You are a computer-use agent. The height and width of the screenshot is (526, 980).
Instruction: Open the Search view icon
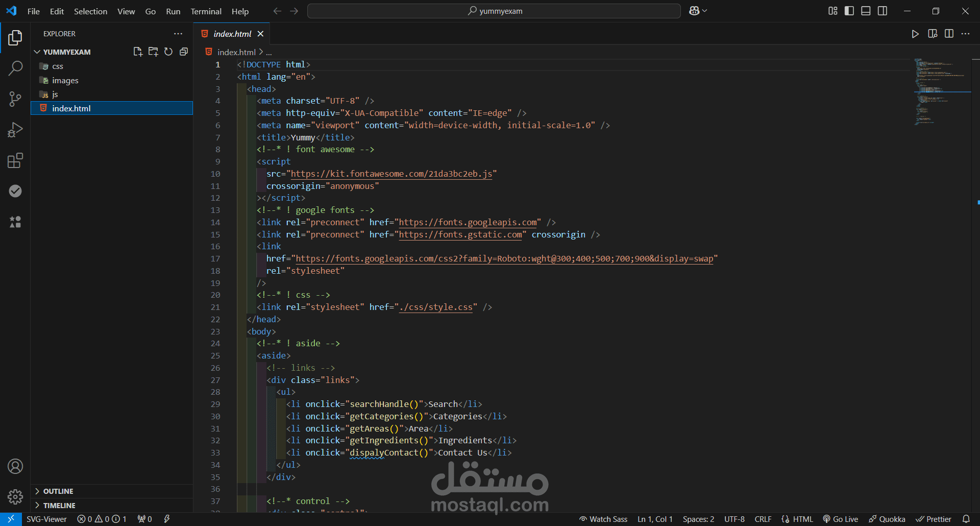15,68
